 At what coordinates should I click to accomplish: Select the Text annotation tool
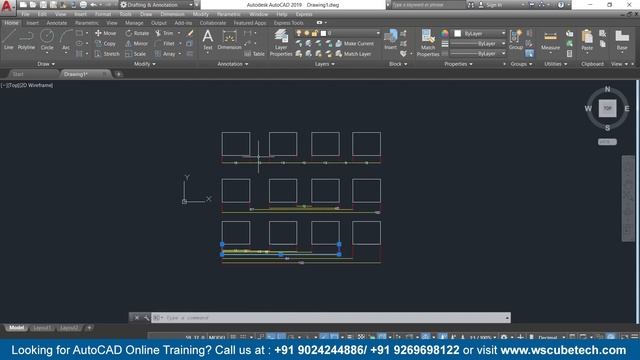pyautogui.click(x=208, y=40)
